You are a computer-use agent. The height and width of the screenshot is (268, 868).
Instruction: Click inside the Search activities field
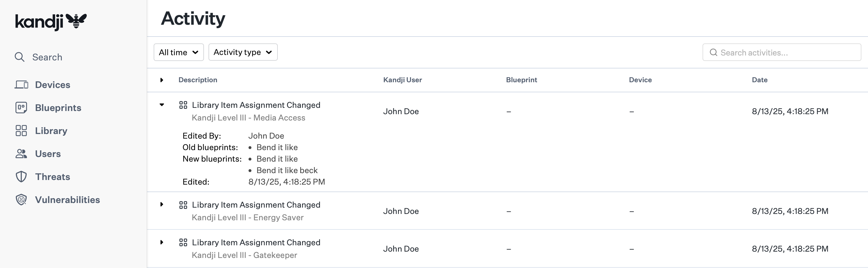click(x=782, y=52)
